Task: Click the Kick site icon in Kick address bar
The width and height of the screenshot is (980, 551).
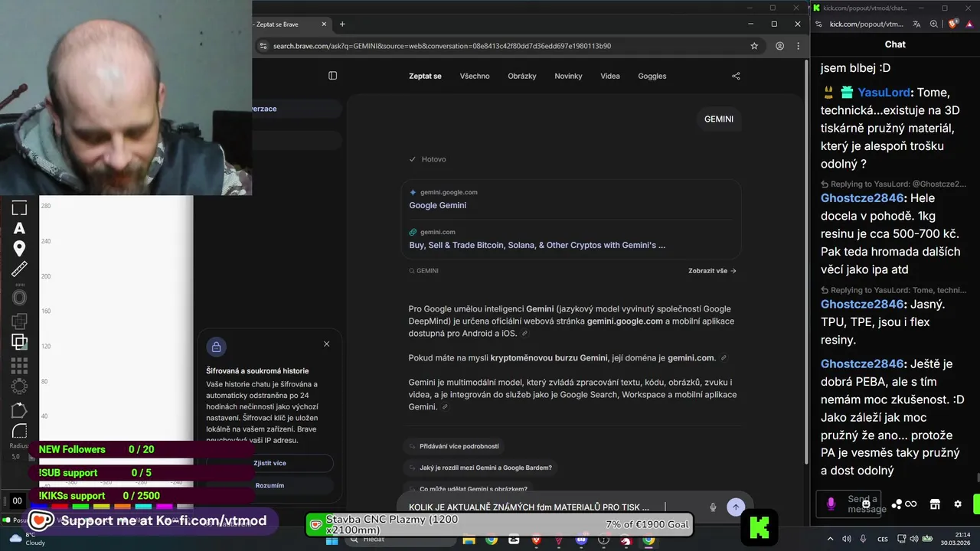Action: pos(820,24)
